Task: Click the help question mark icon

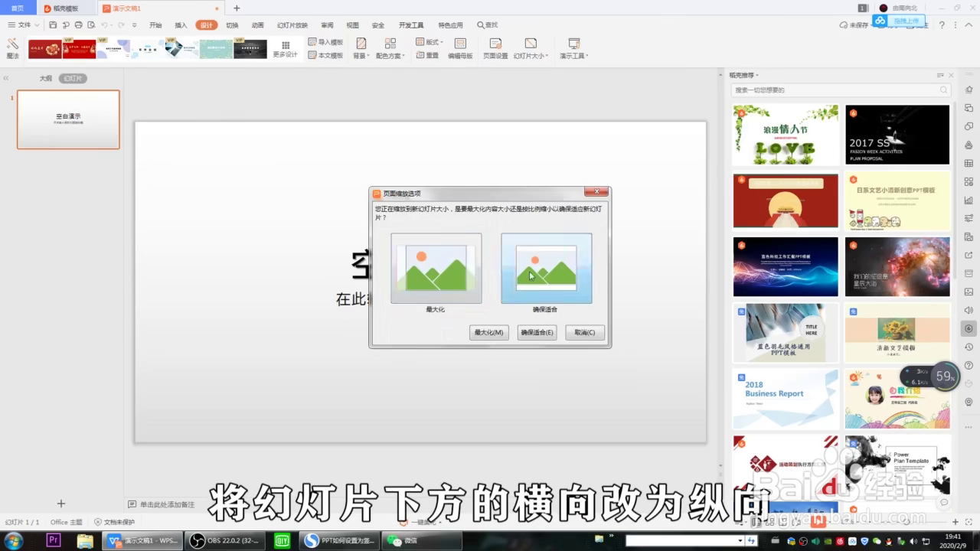Action: coord(942,25)
